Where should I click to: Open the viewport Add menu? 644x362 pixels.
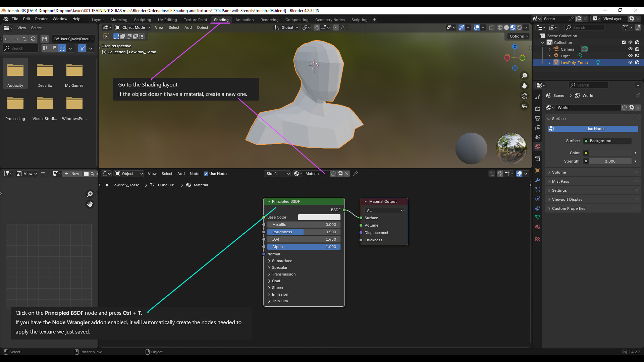pyautogui.click(x=188, y=27)
